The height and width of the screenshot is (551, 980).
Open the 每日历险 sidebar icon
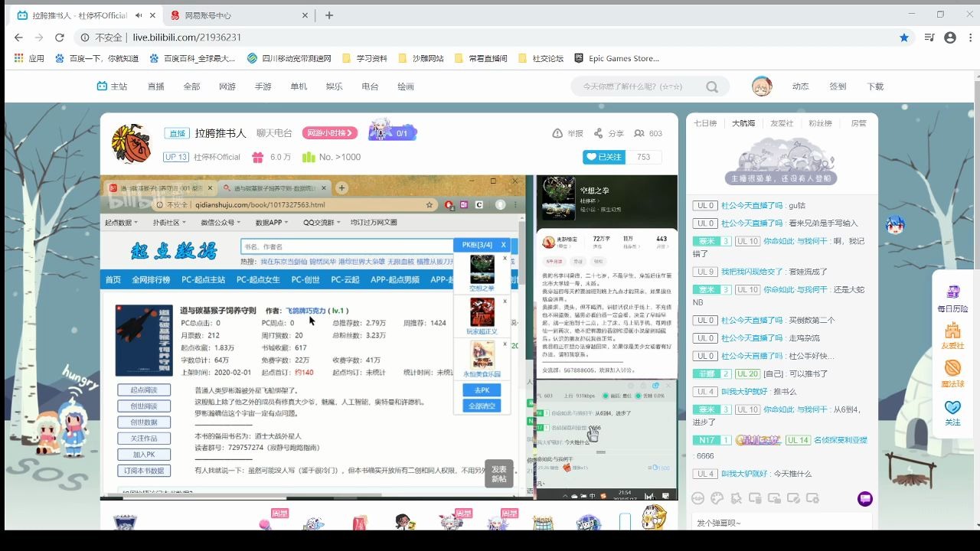(952, 298)
